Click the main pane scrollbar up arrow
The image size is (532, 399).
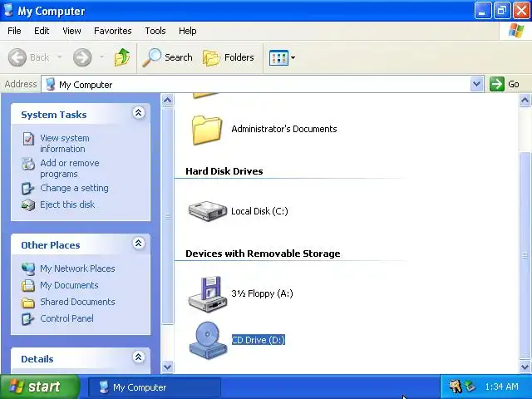pos(525,101)
